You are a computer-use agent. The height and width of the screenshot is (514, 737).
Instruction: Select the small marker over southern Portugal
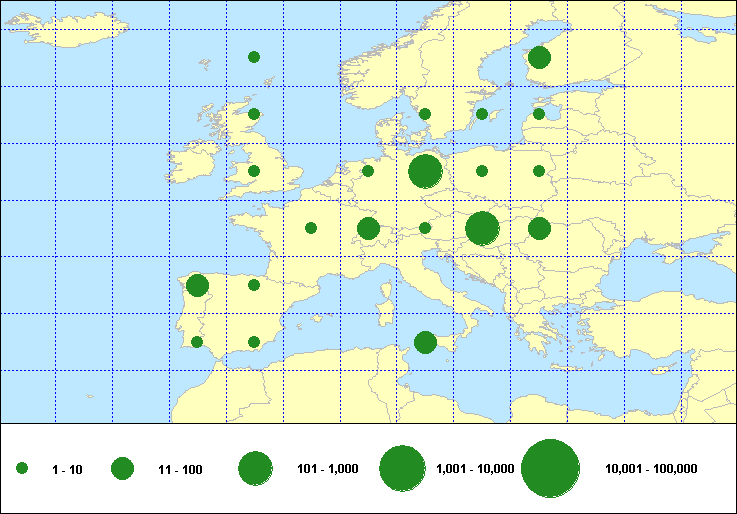point(197,342)
